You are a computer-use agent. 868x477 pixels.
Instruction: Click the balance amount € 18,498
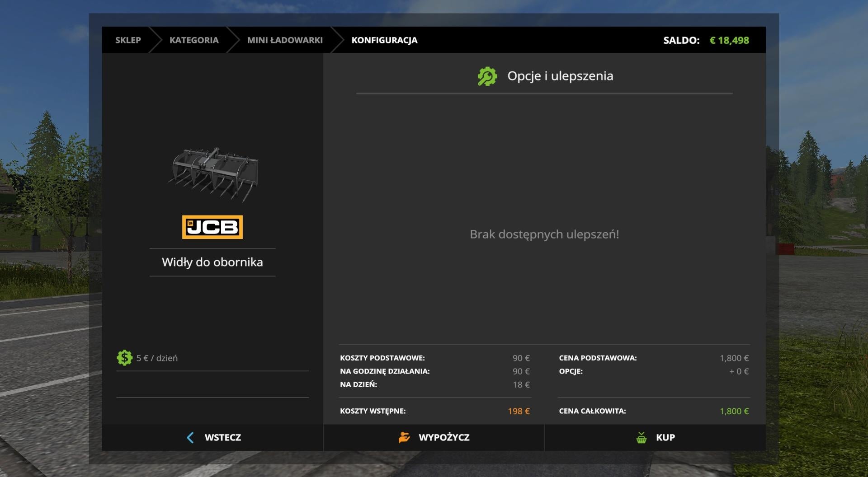729,40
